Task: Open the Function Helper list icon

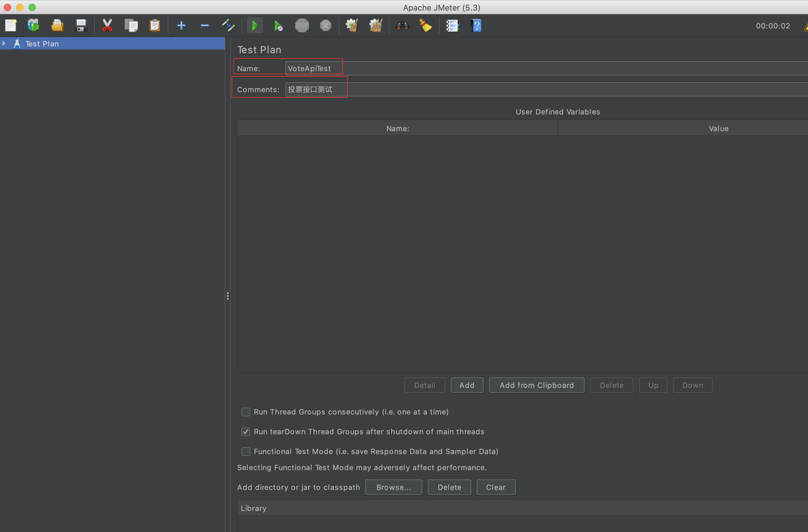Action: click(x=452, y=26)
